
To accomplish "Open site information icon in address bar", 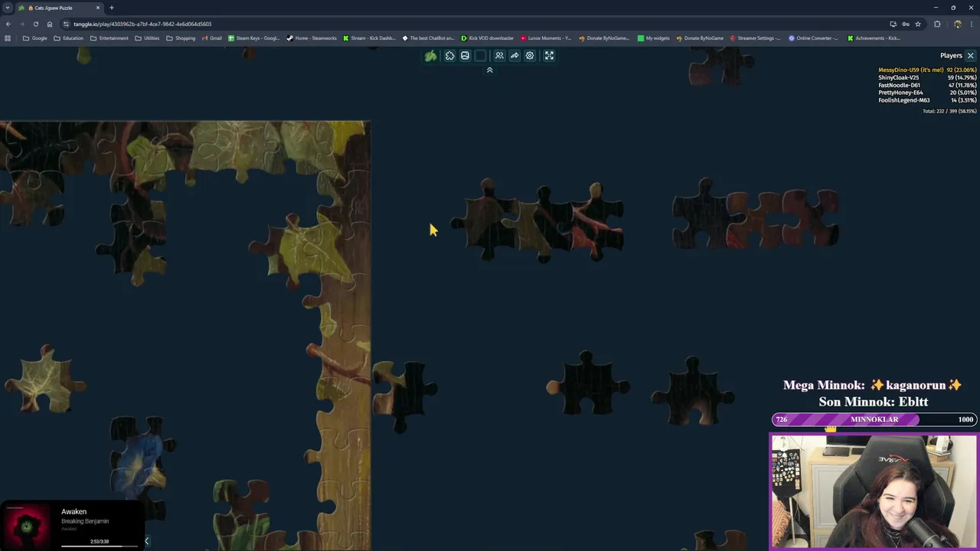I will coord(67,24).
